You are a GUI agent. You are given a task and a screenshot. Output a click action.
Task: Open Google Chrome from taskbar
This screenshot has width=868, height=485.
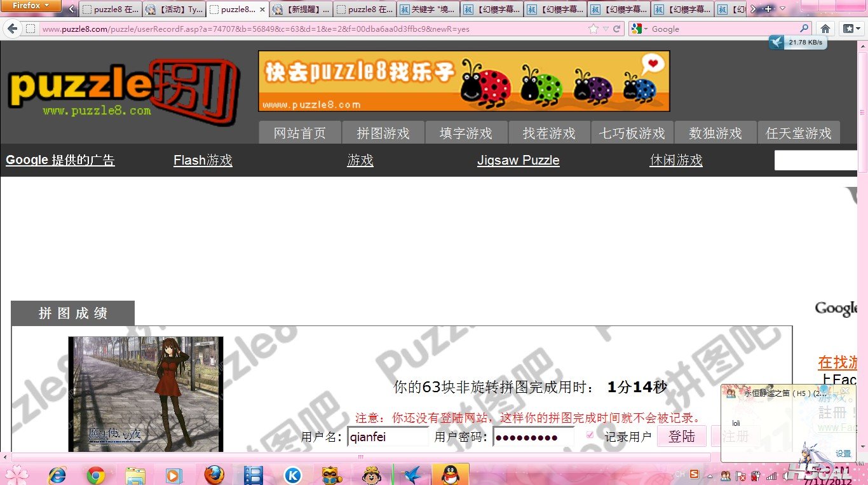pos(96,475)
